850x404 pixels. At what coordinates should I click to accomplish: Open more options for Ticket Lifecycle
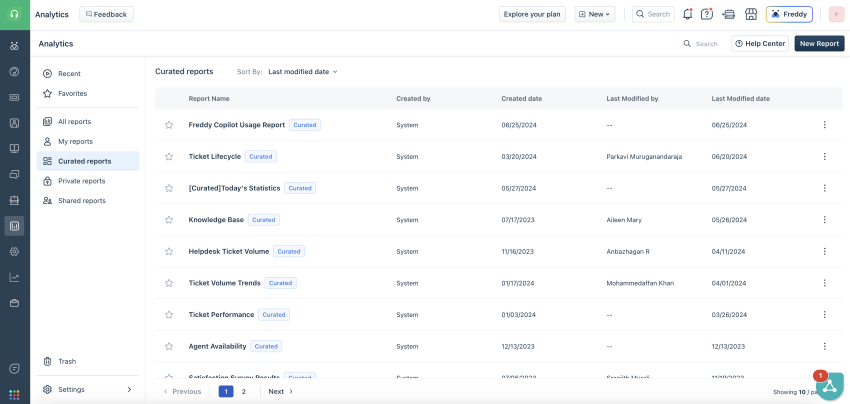coord(825,157)
